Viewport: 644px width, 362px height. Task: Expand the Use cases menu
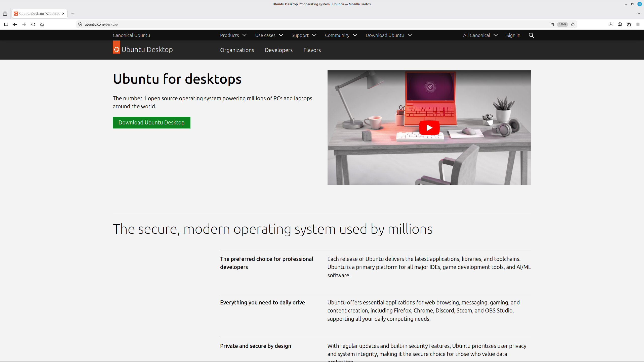269,35
